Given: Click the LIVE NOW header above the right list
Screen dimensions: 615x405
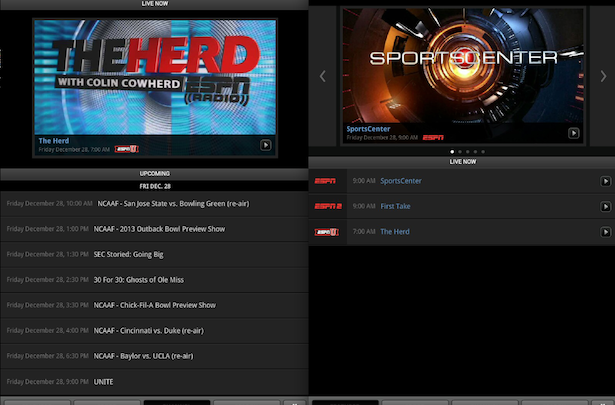Looking at the screenshot, I should coord(462,162).
